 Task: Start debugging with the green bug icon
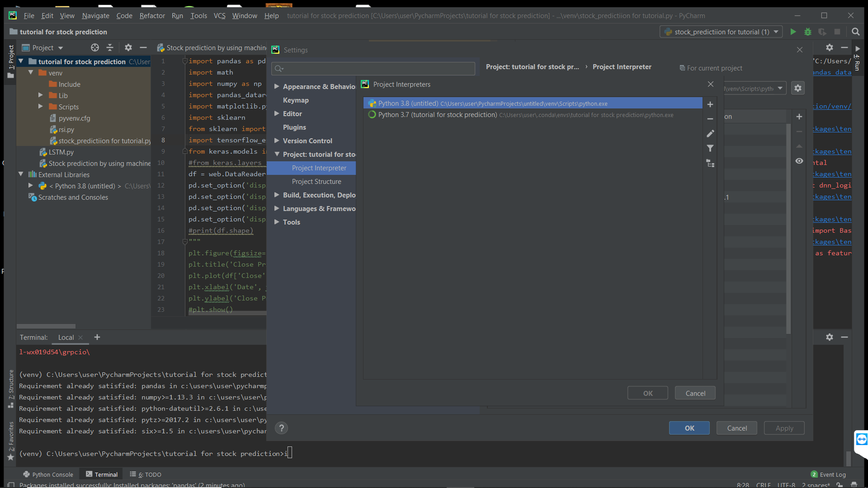808,32
